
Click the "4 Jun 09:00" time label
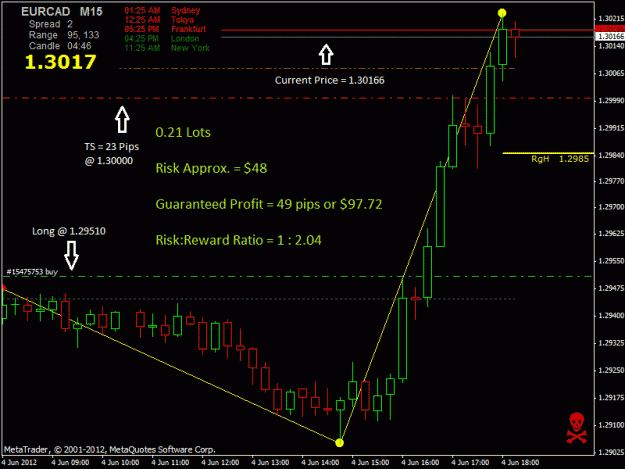tap(70, 462)
